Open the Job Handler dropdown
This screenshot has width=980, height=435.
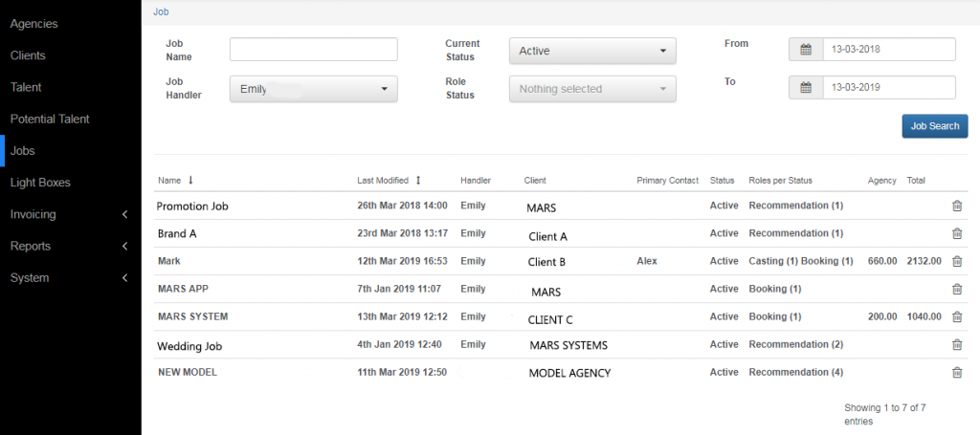(x=313, y=89)
